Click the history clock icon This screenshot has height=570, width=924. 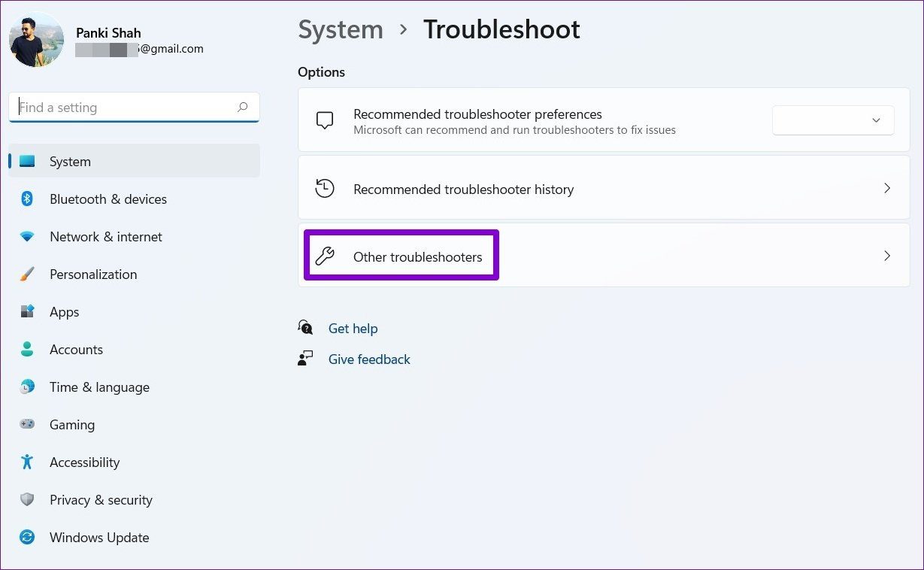(325, 189)
